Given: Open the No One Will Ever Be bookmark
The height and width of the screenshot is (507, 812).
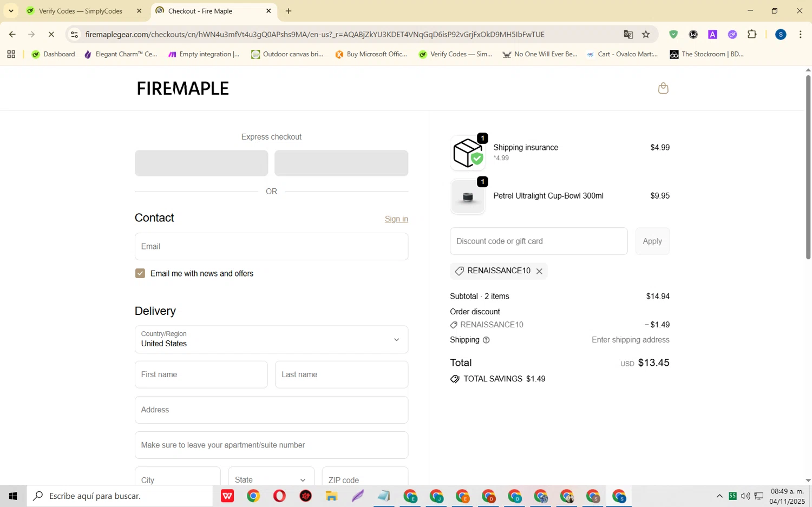Looking at the screenshot, I should click(540, 54).
